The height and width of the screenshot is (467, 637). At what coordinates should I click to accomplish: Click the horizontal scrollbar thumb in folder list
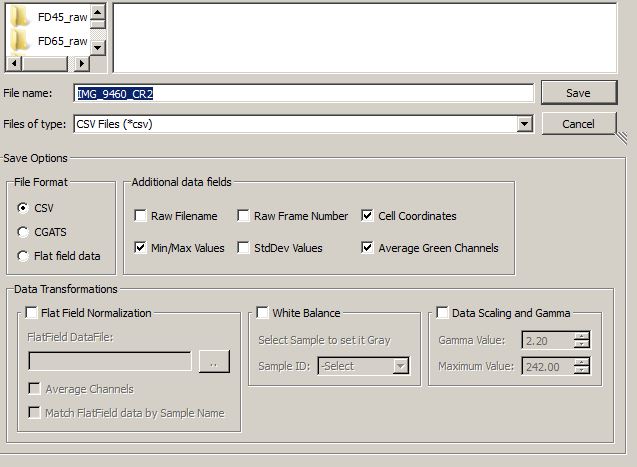[45, 63]
